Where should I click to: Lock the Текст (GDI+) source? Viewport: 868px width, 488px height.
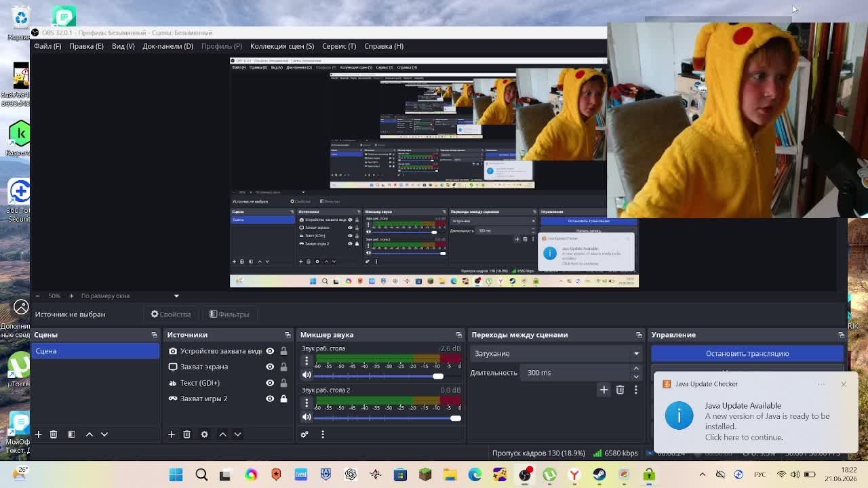click(x=283, y=383)
